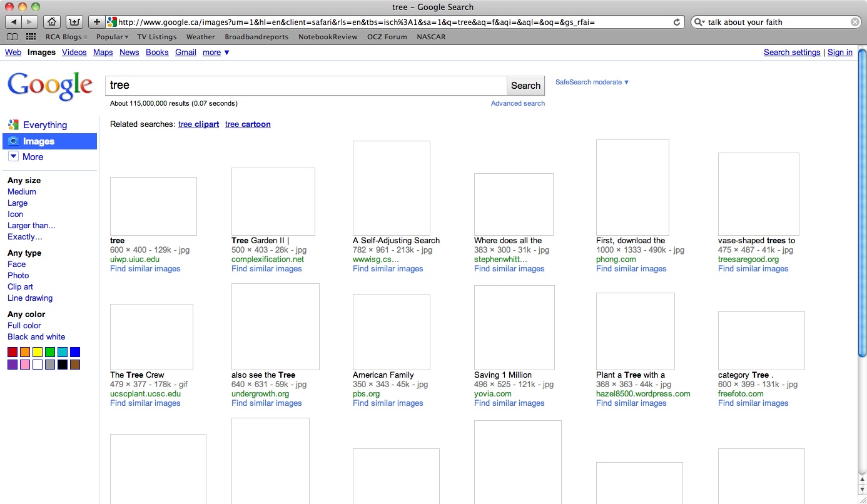867x504 pixels.
Task: Open the Maps tab link
Action: (103, 53)
